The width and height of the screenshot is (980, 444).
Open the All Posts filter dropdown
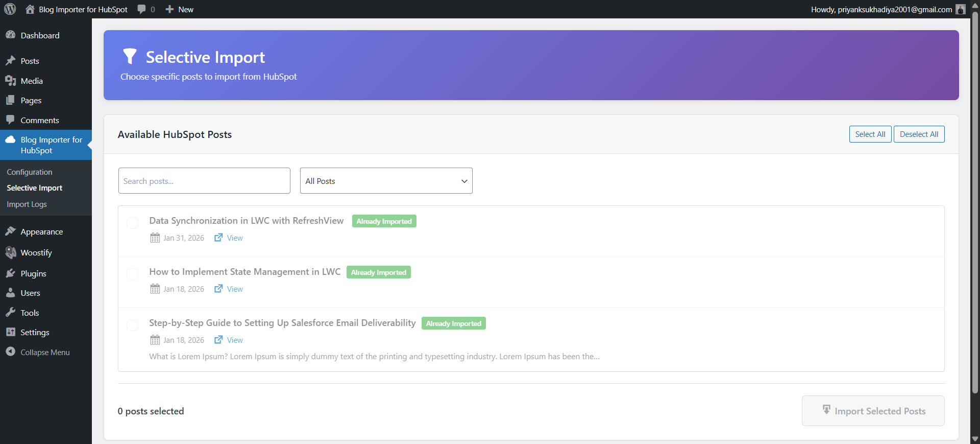(x=386, y=181)
